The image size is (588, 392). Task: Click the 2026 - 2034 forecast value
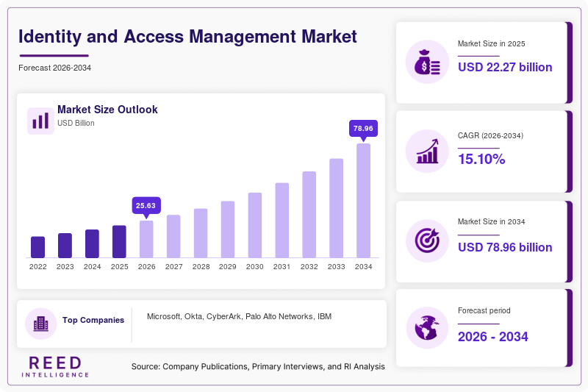(492, 337)
